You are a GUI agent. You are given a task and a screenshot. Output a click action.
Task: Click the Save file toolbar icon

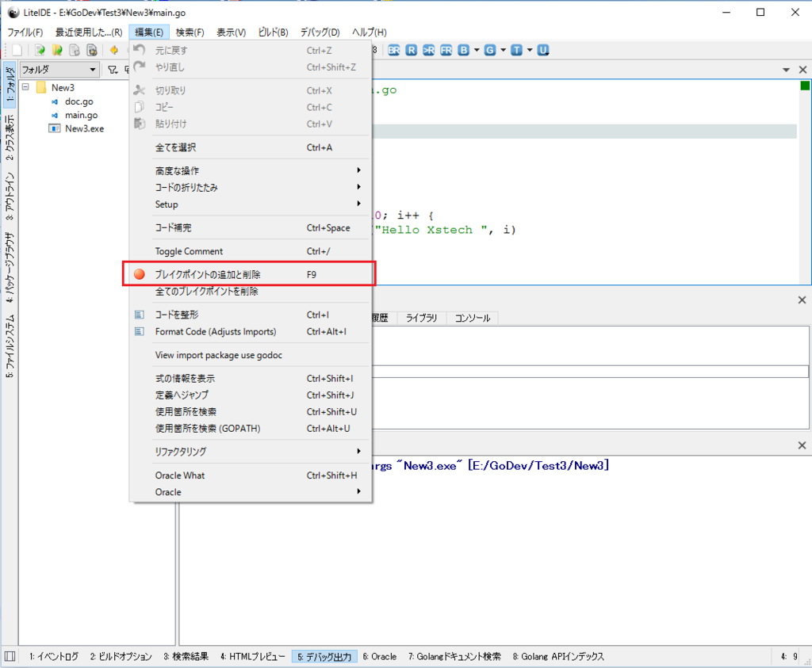(75, 50)
